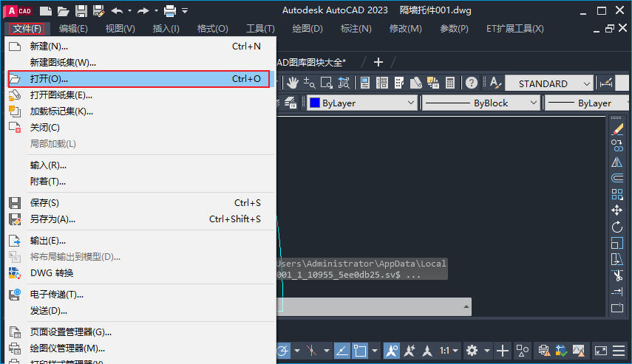Open the ByLayer color dropdown
The image size is (632, 364).
pyautogui.click(x=362, y=103)
